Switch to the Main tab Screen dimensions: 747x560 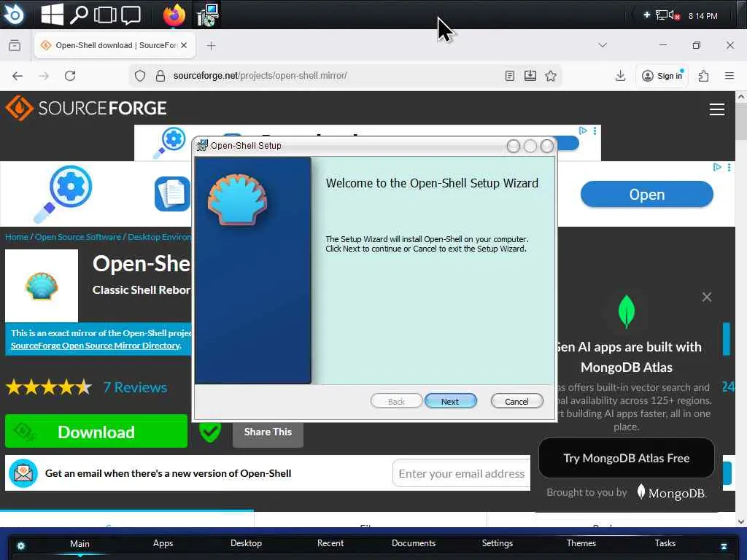click(80, 543)
